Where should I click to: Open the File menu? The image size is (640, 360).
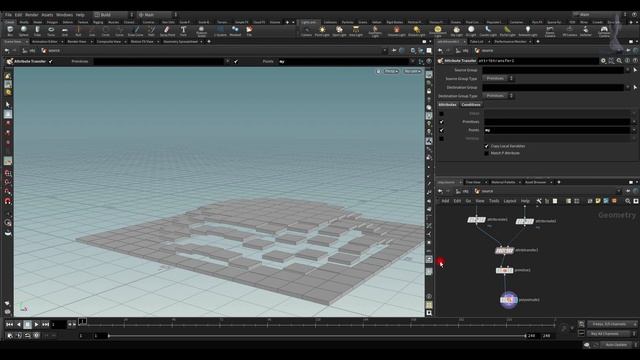point(8,15)
